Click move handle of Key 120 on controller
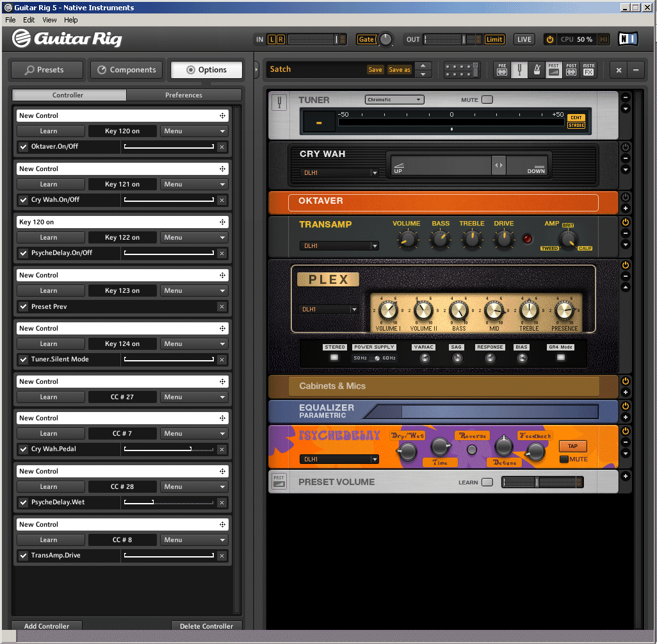The width and height of the screenshot is (657, 644). (x=222, y=222)
